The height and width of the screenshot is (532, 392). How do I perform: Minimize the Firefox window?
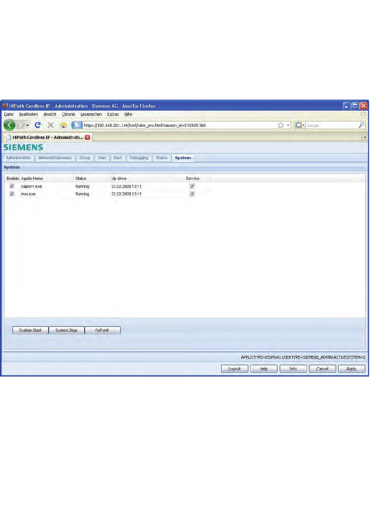(x=347, y=106)
